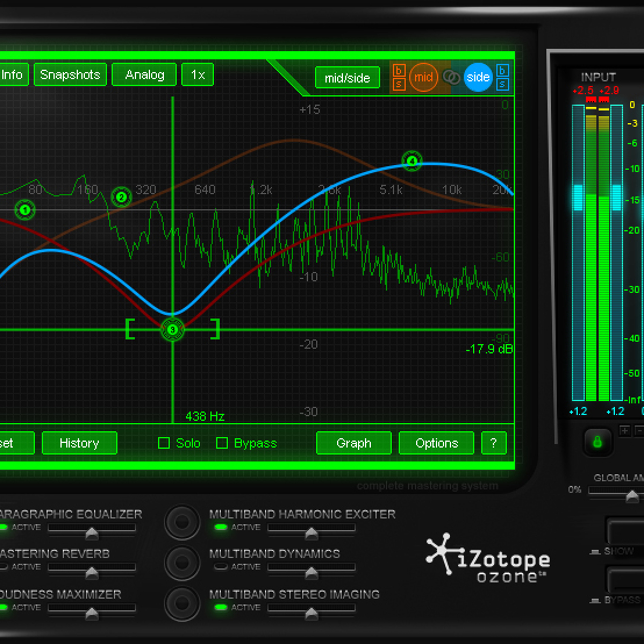
Task: Click the 1x oversampling button
Action: (x=197, y=75)
